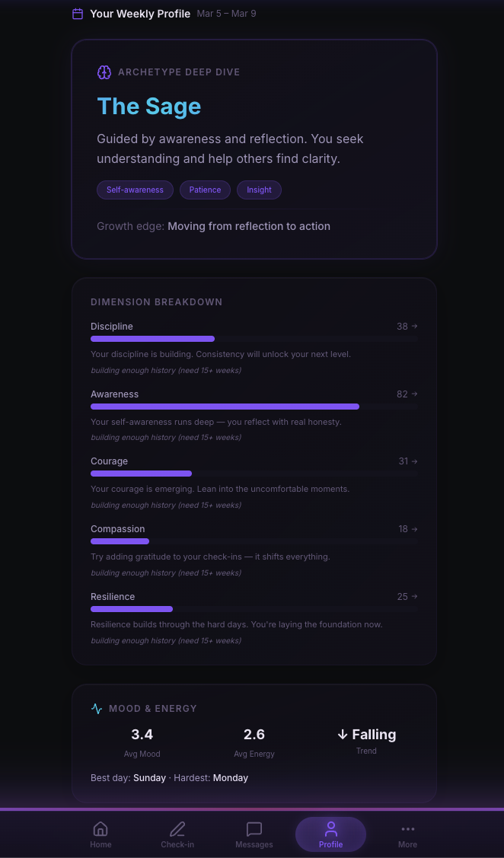Click the Awareness progress bar
Screen dimensions: 504x858
[x=225, y=407]
